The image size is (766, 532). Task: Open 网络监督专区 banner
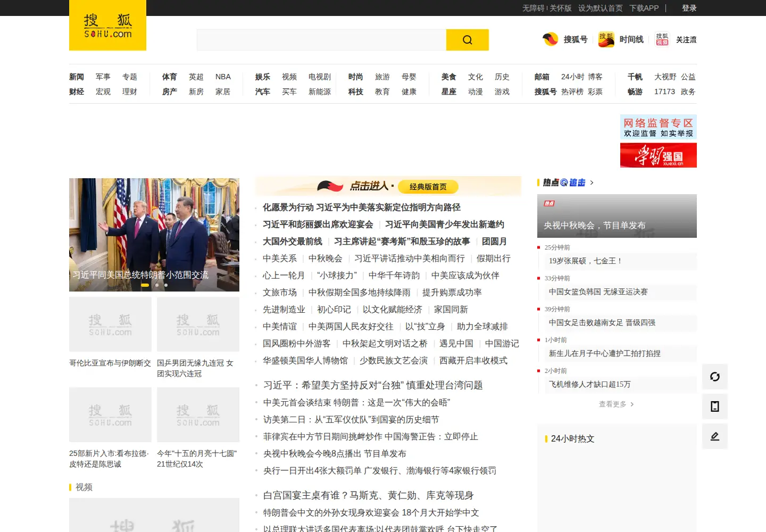659,127
